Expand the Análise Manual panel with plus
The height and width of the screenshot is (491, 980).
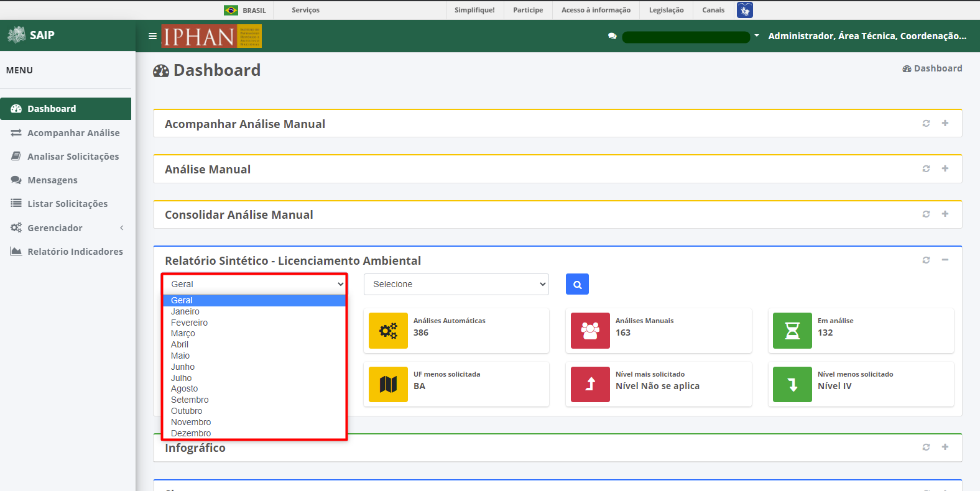tap(945, 168)
